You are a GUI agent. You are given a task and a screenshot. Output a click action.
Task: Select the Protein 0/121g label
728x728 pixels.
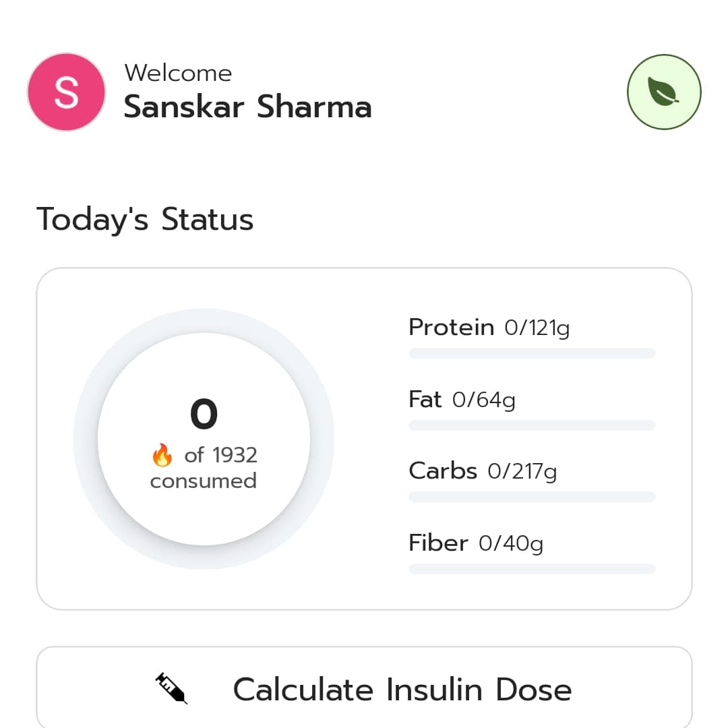point(489,328)
